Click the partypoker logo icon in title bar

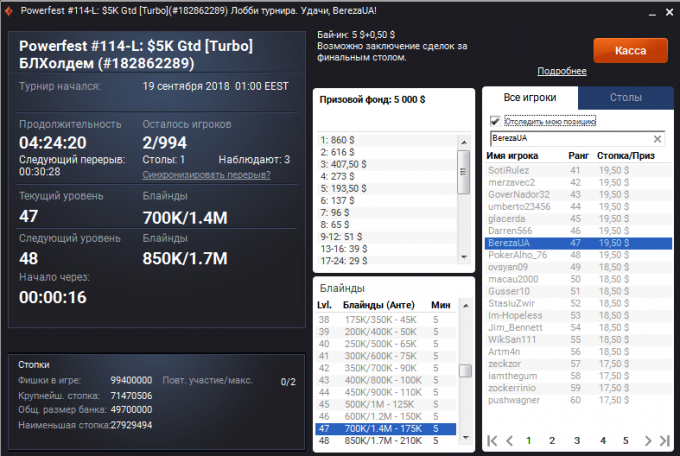tap(9, 11)
